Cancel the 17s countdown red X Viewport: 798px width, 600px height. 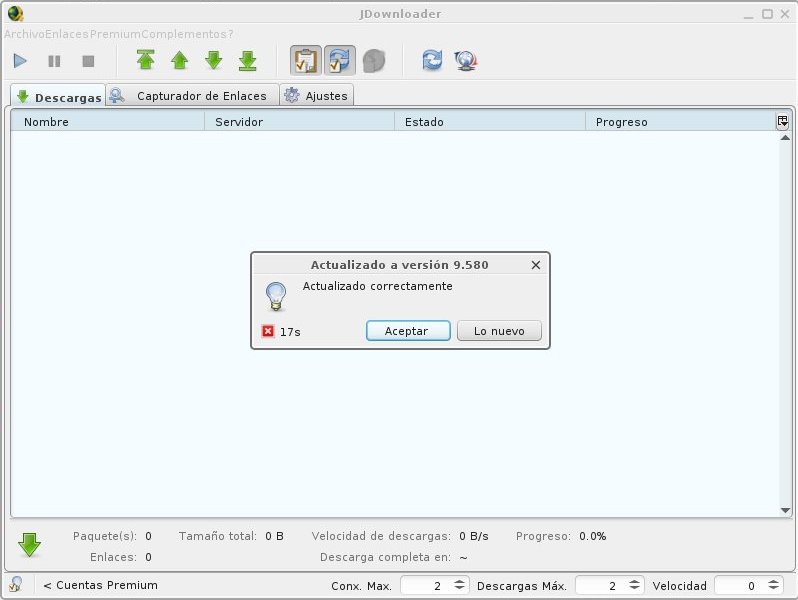click(x=268, y=331)
